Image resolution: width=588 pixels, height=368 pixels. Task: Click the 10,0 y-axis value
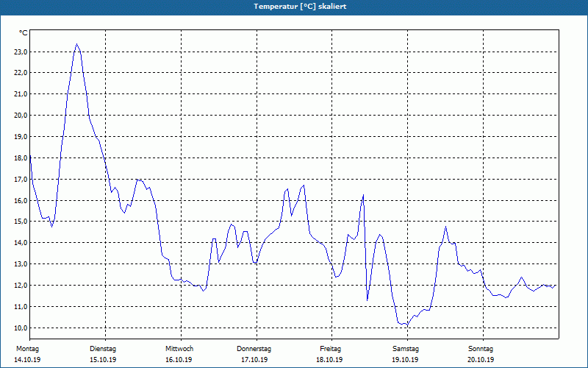click(21, 328)
